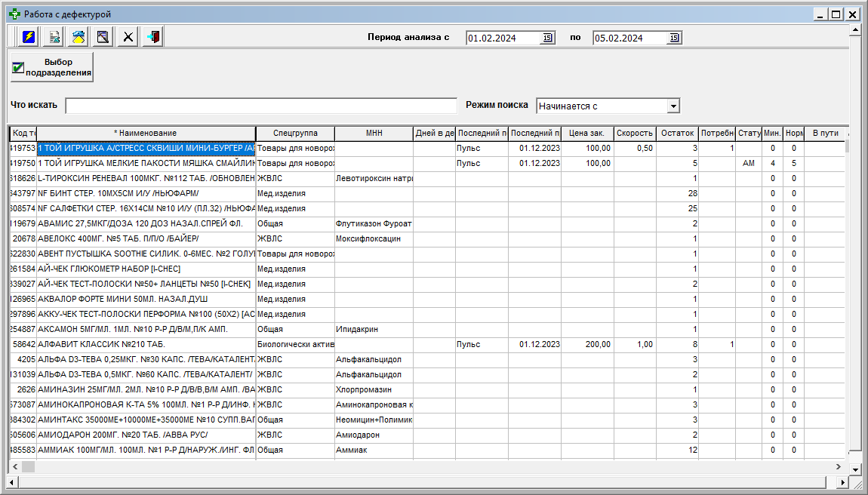Click the window's bottom scrollbar right arrow

point(843,482)
